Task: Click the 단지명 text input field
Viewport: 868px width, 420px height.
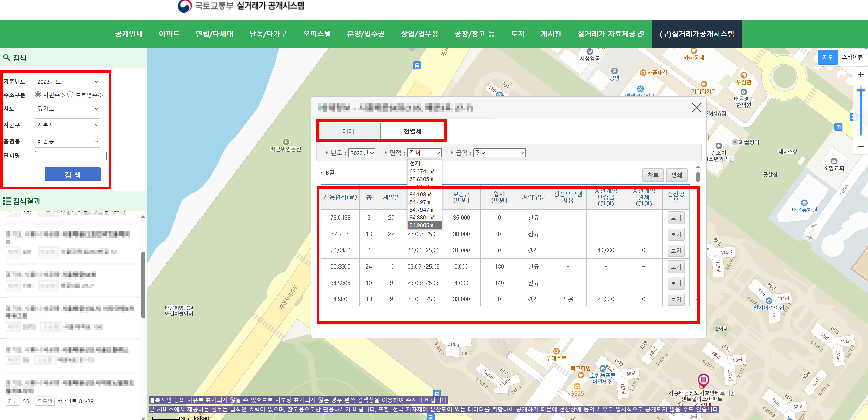Action: (71, 155)
